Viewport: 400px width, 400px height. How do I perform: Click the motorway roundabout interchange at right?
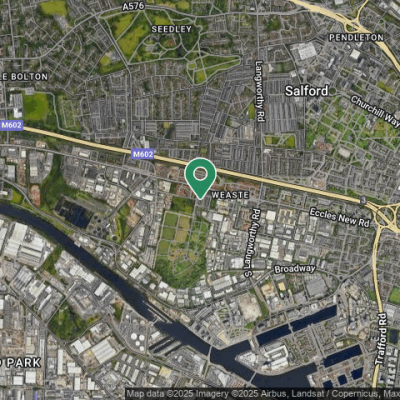tap(387, 217)
